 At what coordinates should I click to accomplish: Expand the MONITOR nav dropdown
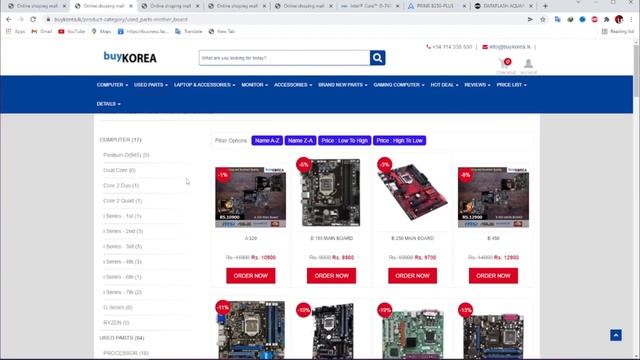point(254,85)
